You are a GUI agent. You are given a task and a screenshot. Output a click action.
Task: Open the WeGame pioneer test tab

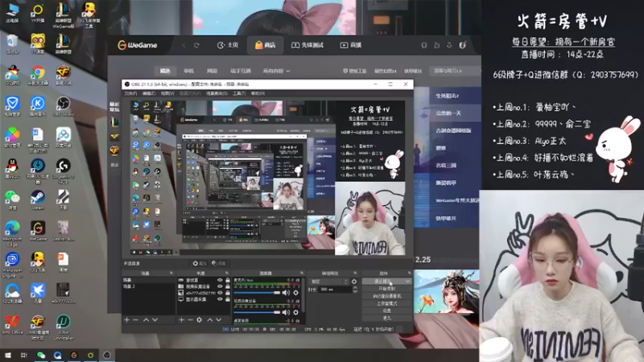click(x=308, y=45)
